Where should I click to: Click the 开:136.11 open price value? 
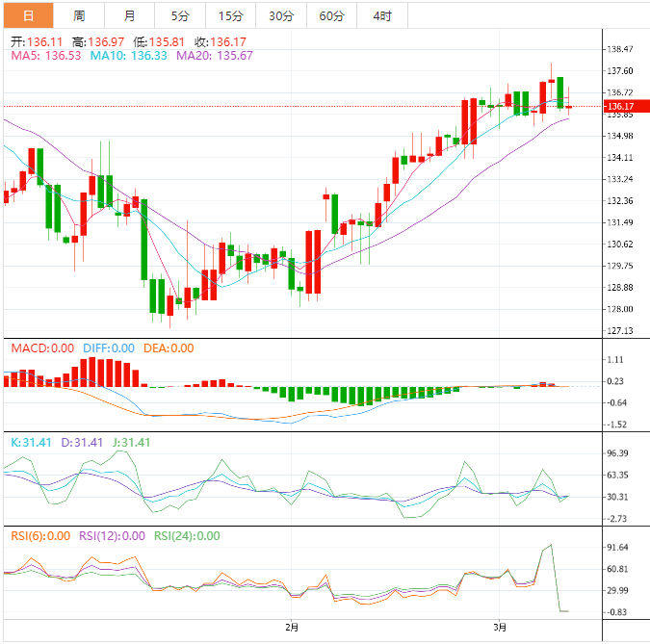click(x=37, y=41)
